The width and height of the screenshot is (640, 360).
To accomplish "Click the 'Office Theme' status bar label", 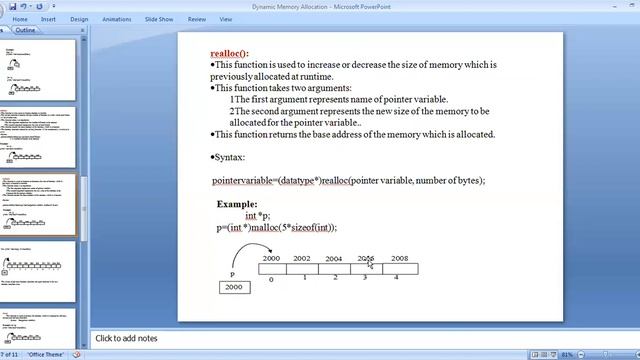I will 46,354.
